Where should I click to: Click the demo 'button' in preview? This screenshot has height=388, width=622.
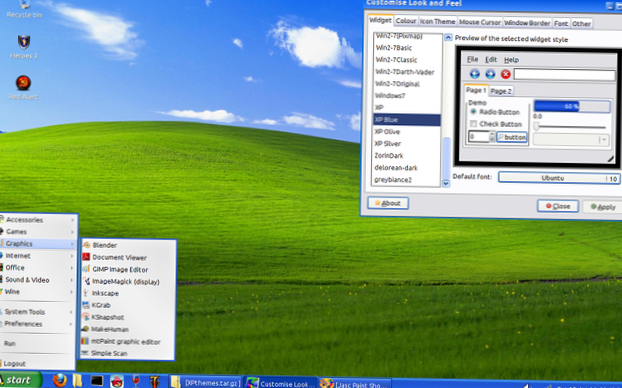512,137
